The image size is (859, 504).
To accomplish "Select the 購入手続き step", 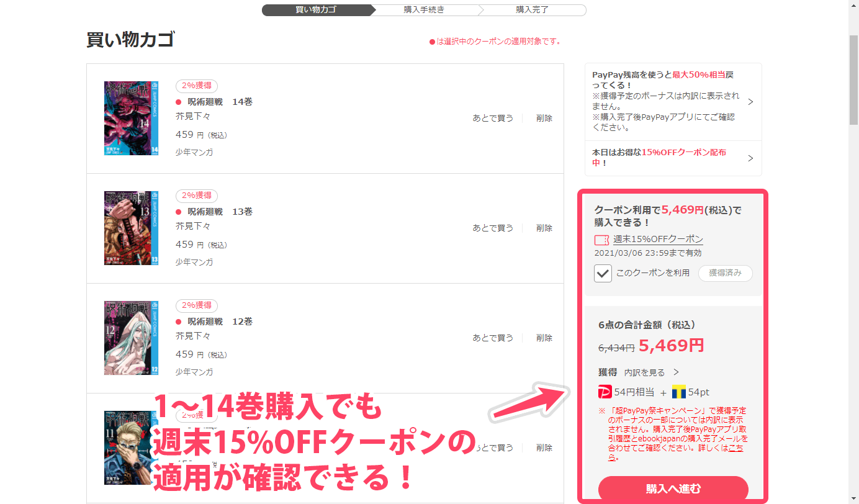I will 424,10.
